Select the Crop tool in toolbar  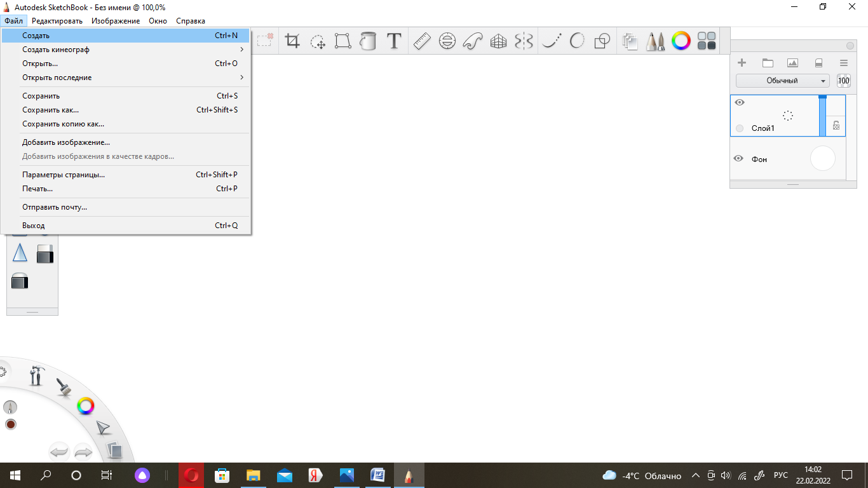click(292, 41)
